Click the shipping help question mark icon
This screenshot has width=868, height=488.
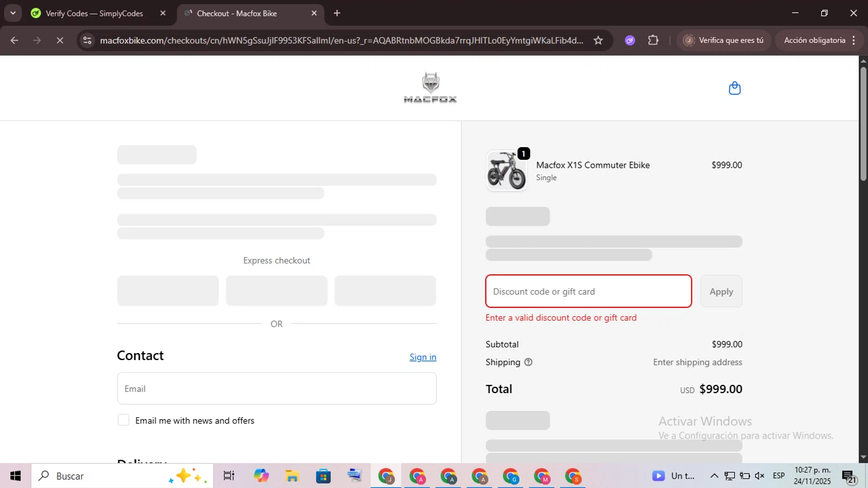pyautogui.click(x=528, y=362)
